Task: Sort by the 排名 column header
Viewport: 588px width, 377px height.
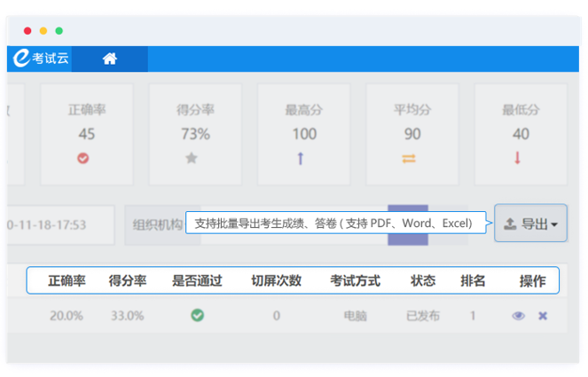Action: (x=473, y=280)
